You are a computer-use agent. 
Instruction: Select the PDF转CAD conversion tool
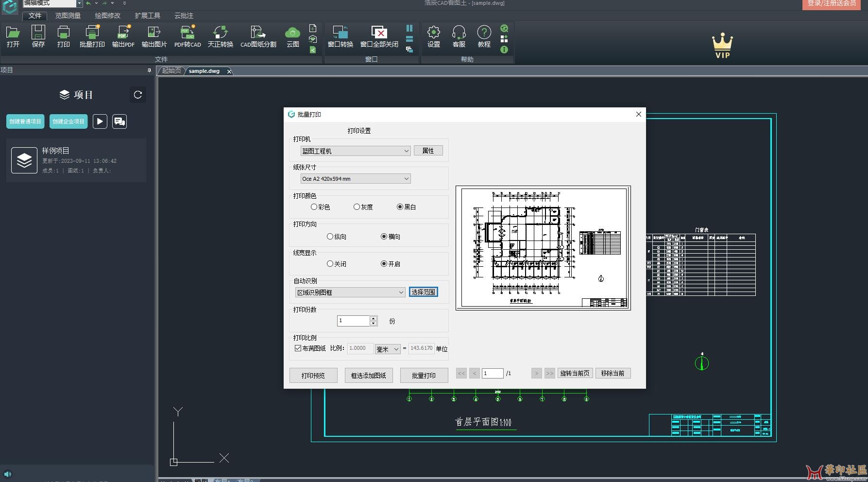pos(187,35)
